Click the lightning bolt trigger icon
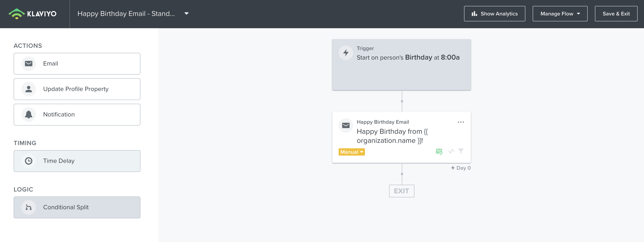 tap(346, 53)
